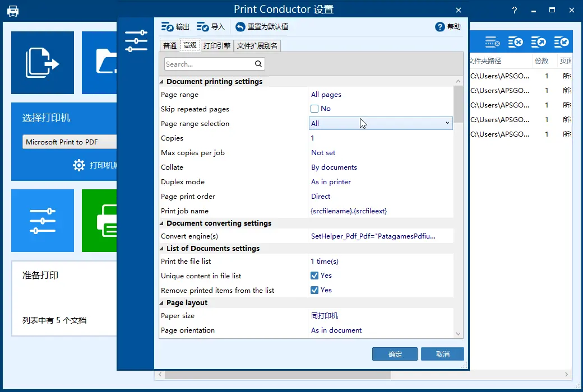Click the By documents Collate value

[x=334, y=167]
